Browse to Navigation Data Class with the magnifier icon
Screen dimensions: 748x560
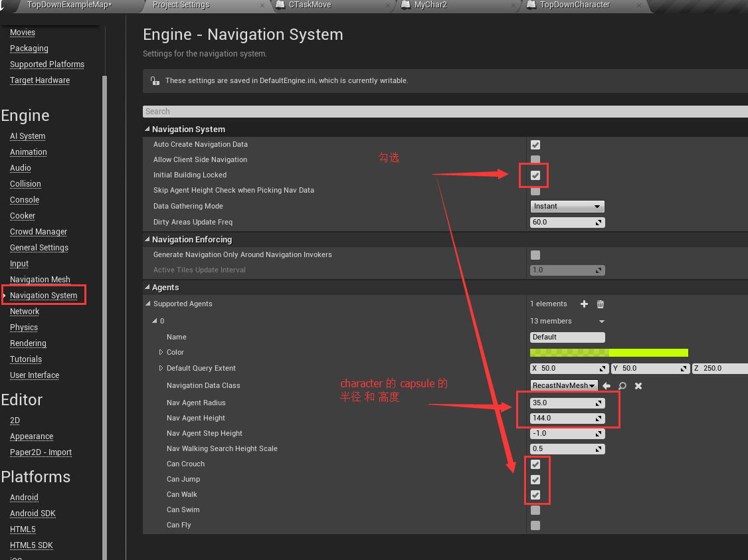622,385
